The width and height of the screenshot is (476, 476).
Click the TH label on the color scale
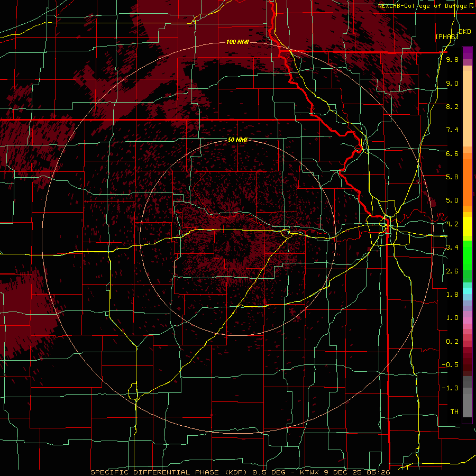[454, 412]
